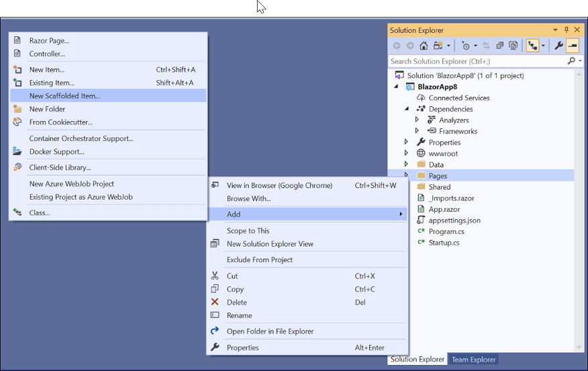Expand the Properties node in the tree
The height and width of the screenshot is (371, 588).
[x=406, y=142]
